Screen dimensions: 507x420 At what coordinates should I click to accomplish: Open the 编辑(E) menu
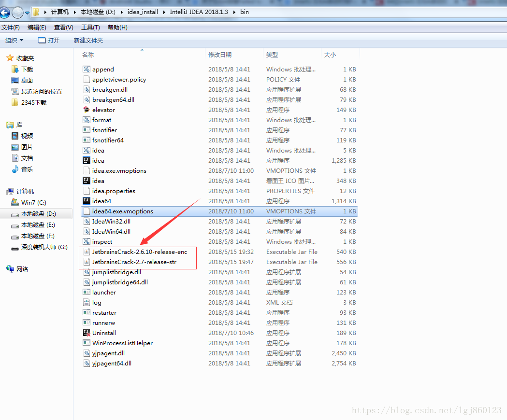(37, 28)
